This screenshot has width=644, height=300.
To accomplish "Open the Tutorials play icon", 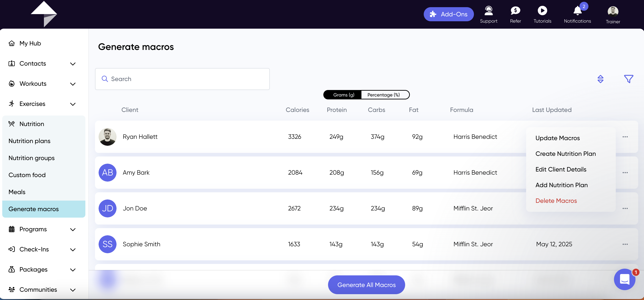I will [542, 11].
